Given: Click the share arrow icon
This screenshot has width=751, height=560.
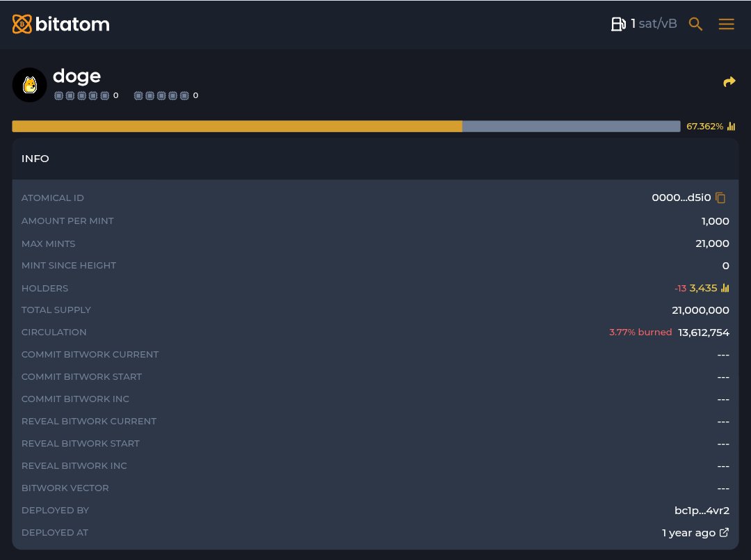Looking at the screenshot, I should [x=729, y=82].
